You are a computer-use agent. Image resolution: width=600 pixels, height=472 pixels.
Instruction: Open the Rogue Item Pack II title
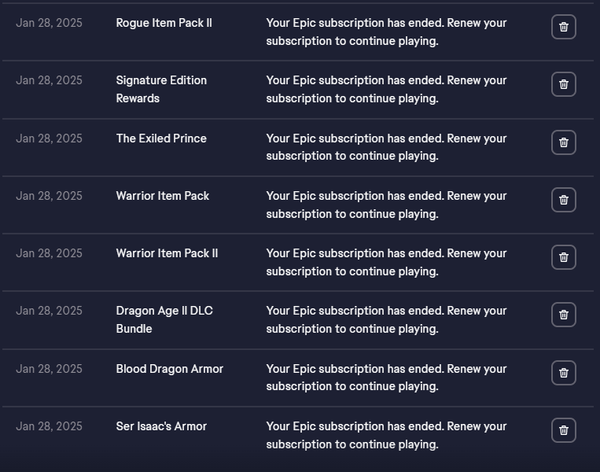pyautogui.click(x=164, y=23)
